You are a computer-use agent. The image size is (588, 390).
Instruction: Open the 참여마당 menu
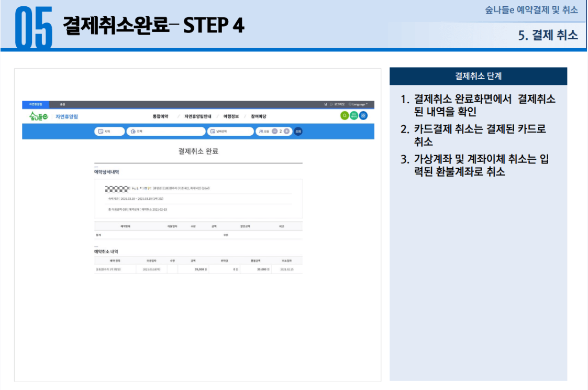[258, 116]
